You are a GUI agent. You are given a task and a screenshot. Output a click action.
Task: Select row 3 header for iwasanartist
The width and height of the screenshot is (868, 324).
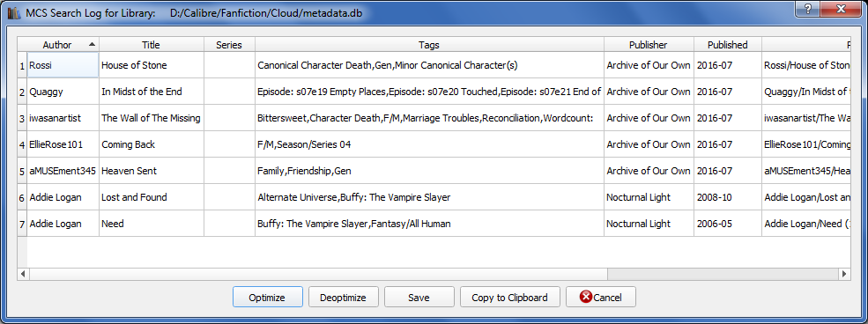[22, 118]
